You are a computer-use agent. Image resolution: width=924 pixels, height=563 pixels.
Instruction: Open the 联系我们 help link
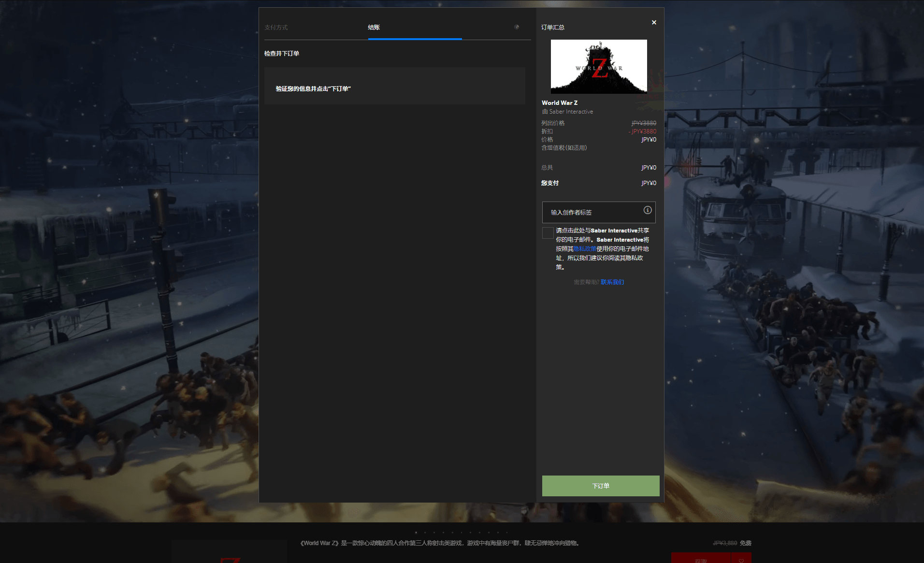pyautogui.click(x=612, y=282)
